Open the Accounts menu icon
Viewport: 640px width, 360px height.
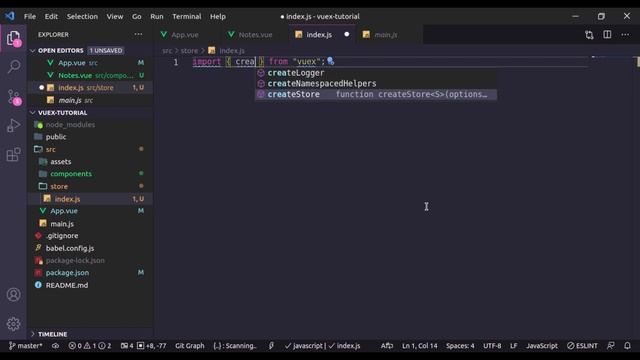tap(13, 294)
